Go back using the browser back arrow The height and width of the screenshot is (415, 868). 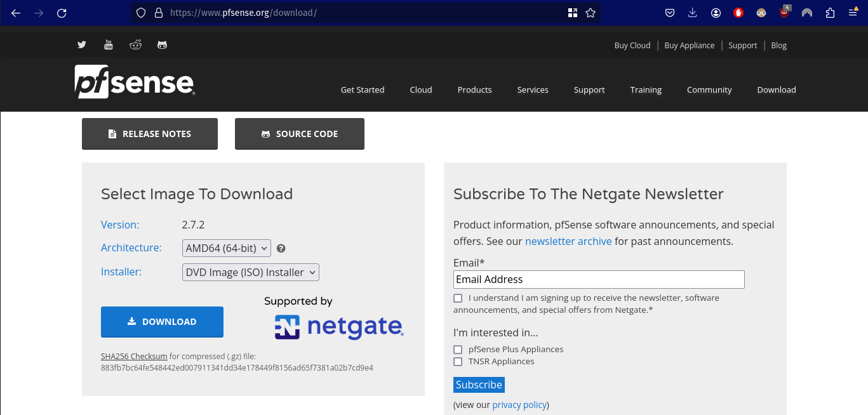pos(16,13)
